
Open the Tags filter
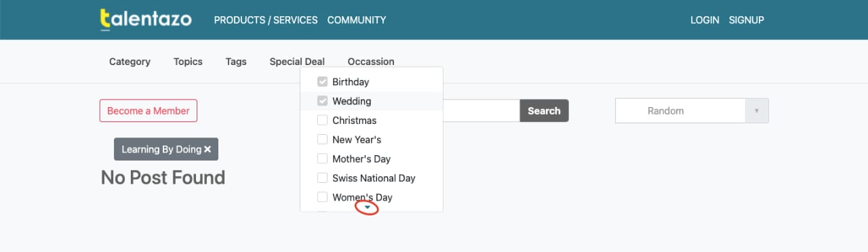click(236, 62)
